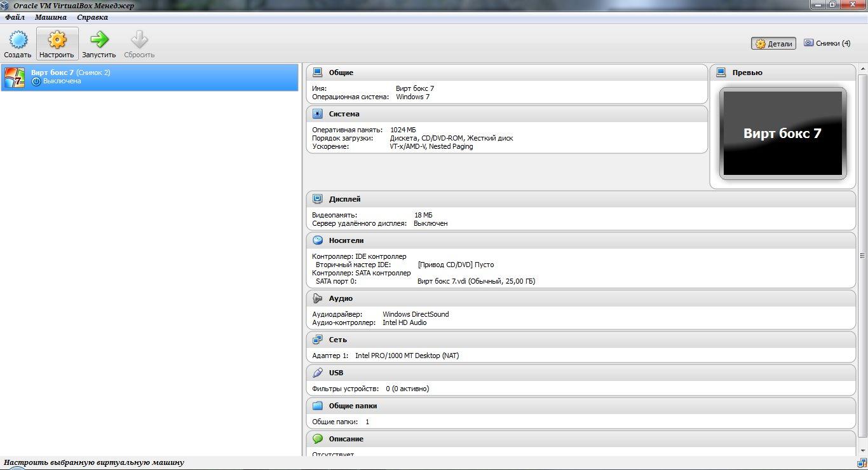
Task: Click the remote display server value Выключен
Action: [x=431, y=223]
